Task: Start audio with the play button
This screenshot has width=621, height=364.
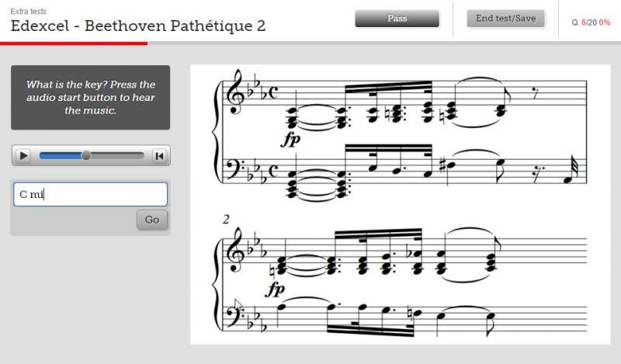Action: [x=23, y=156]
